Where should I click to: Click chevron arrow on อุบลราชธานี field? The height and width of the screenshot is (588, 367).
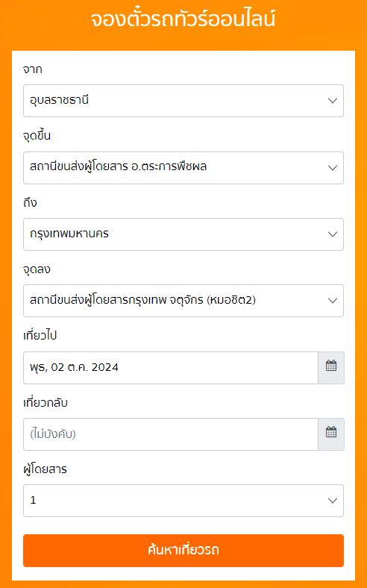pyautogui.click(x=333, y=101)
